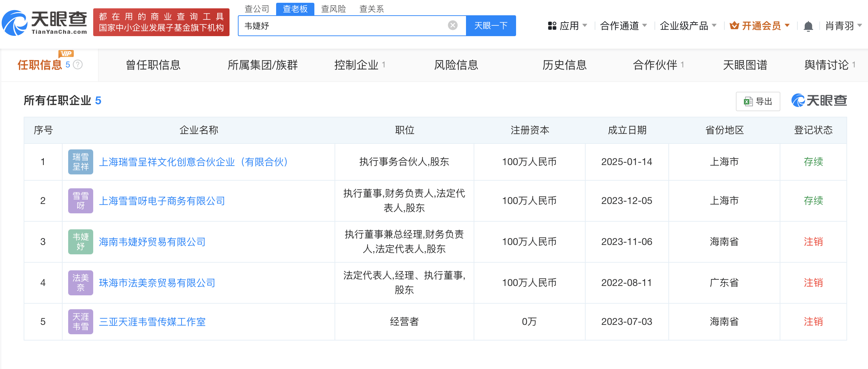Open the 天眼图谱 tab

click(x=745, y=65)
